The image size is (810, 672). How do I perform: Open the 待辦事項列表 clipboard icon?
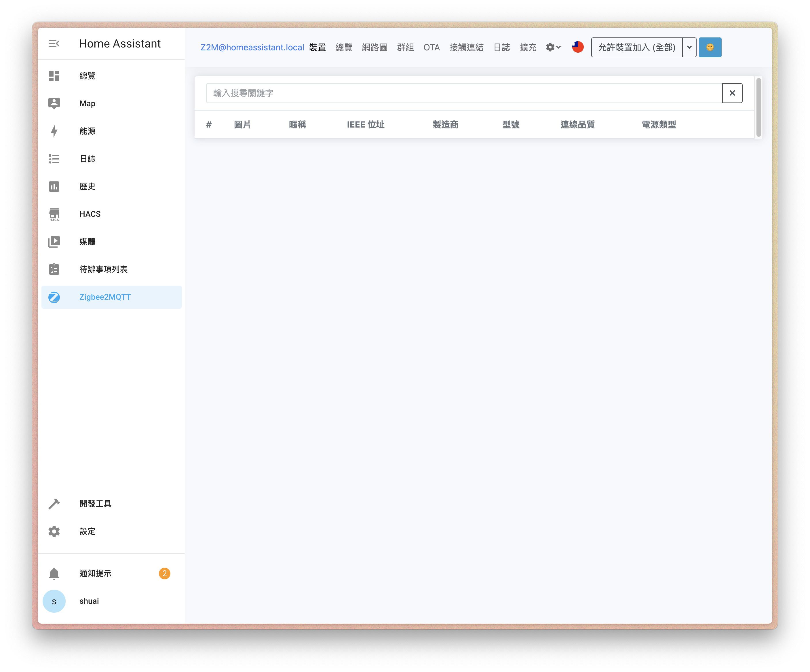[54, 269]
